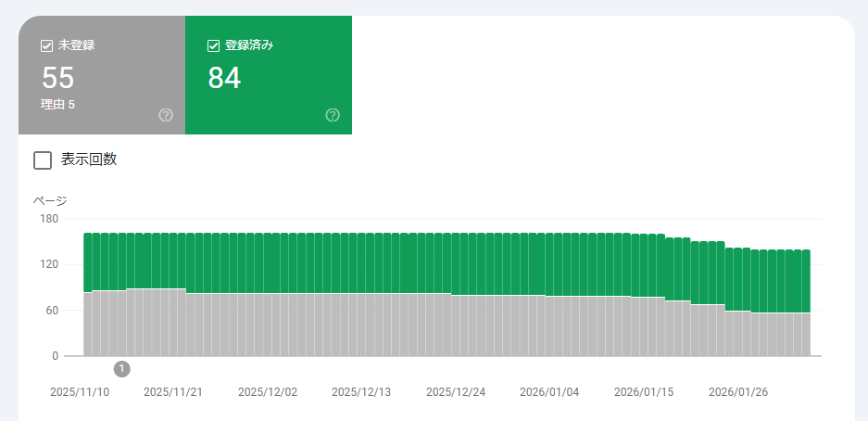Click the help icon in 登録済み card
This screenshot has height=421, width=868.
[x=333, y=115]
